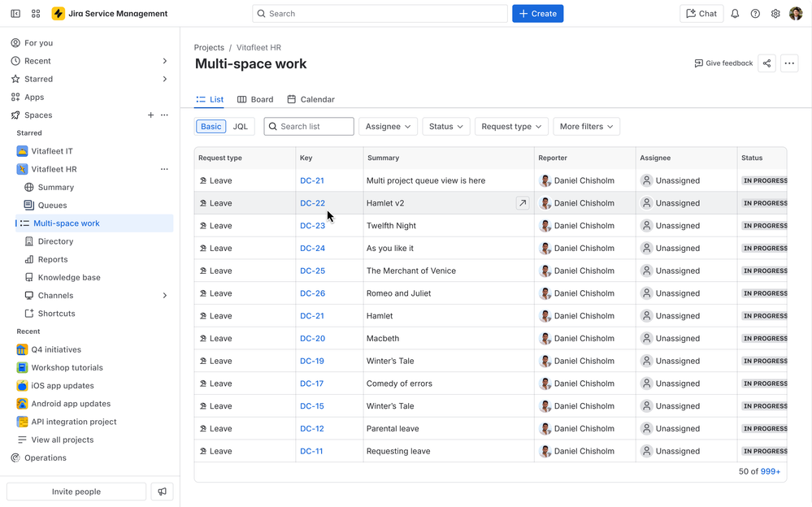Add a new space with plus icon
The image size is (812, 507).
coord(150,115)
